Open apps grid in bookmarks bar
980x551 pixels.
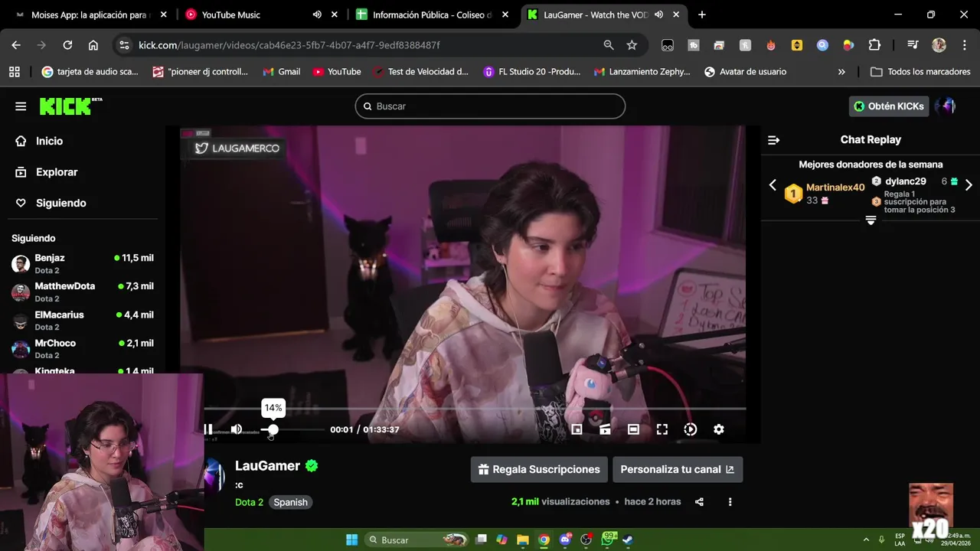point(15,72)
